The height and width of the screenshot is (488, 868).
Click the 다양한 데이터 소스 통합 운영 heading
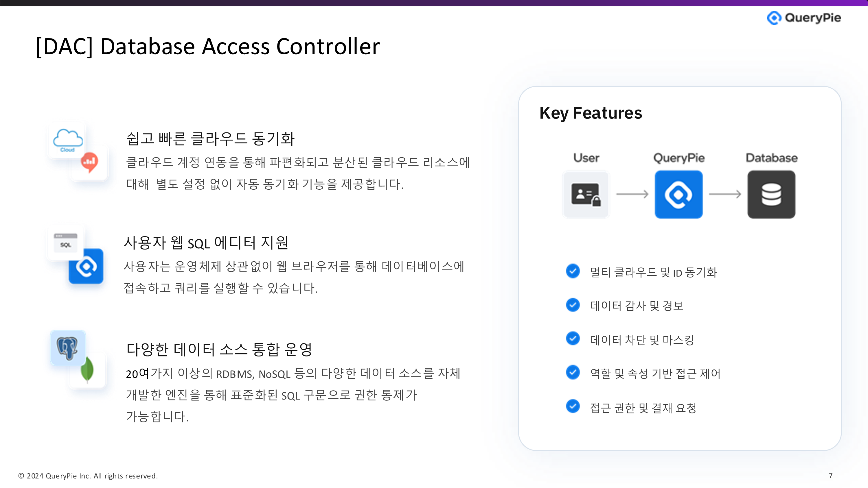[219, 349]
